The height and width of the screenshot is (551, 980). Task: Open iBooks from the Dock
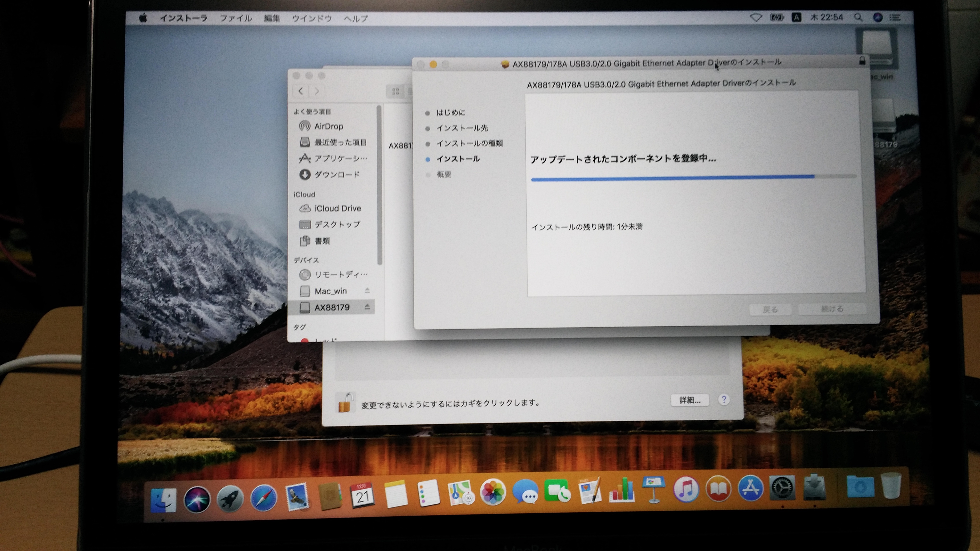[x=718, y=489]
